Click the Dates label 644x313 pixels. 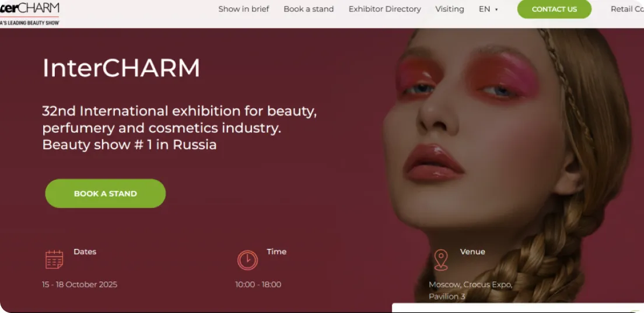[x=85, y=251]
